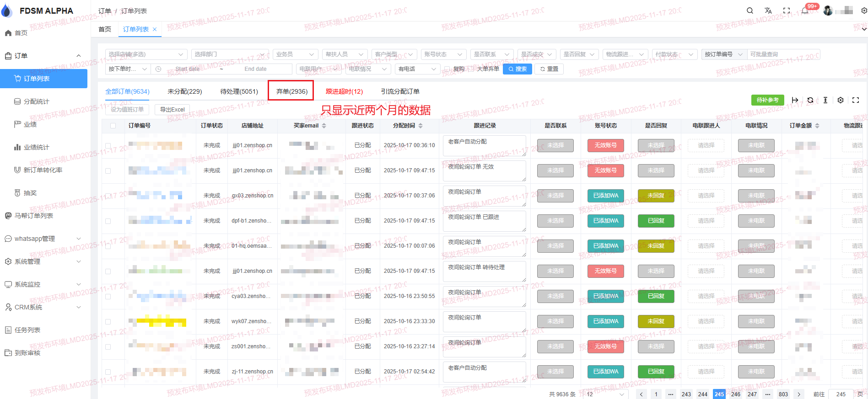Switch to the 弃单(2936) tab

point(291,91)
